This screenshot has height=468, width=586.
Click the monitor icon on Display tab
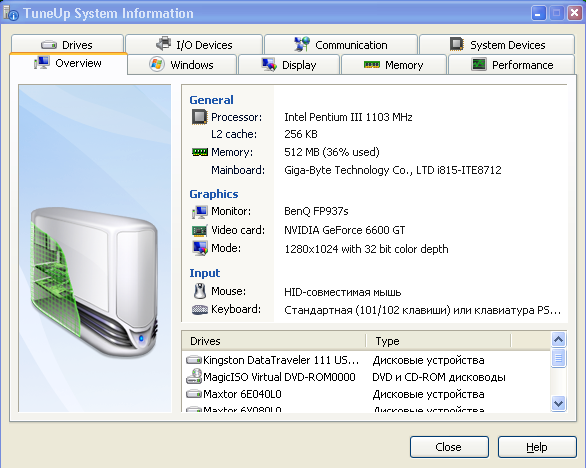click(x=269, y=64)
